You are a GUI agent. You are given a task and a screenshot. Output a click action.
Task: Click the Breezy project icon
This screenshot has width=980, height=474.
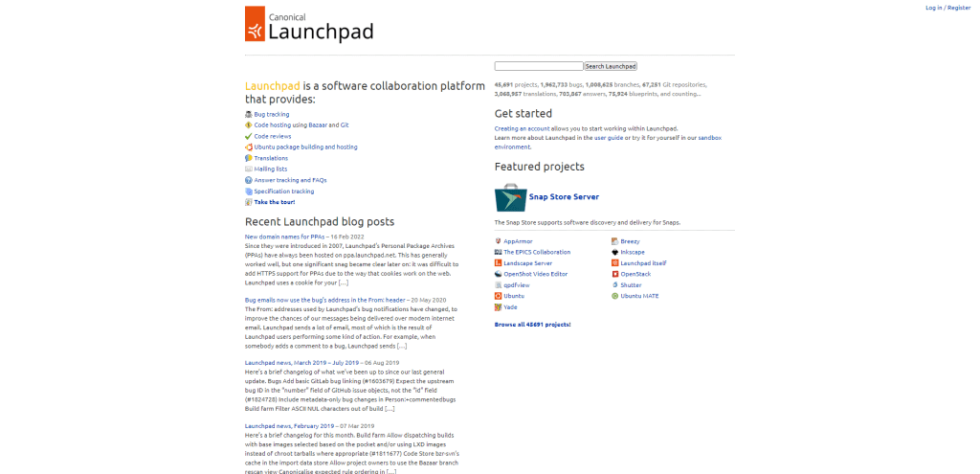pos(615,240)
